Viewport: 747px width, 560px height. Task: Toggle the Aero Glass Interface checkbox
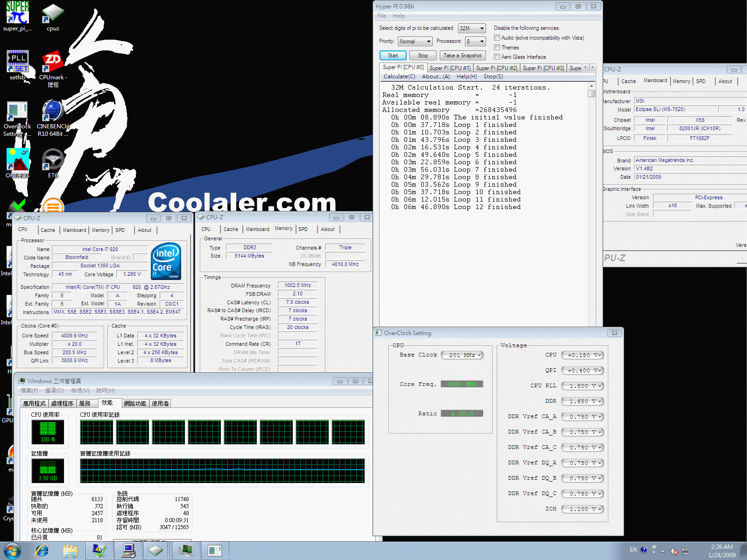coord(497,57)
